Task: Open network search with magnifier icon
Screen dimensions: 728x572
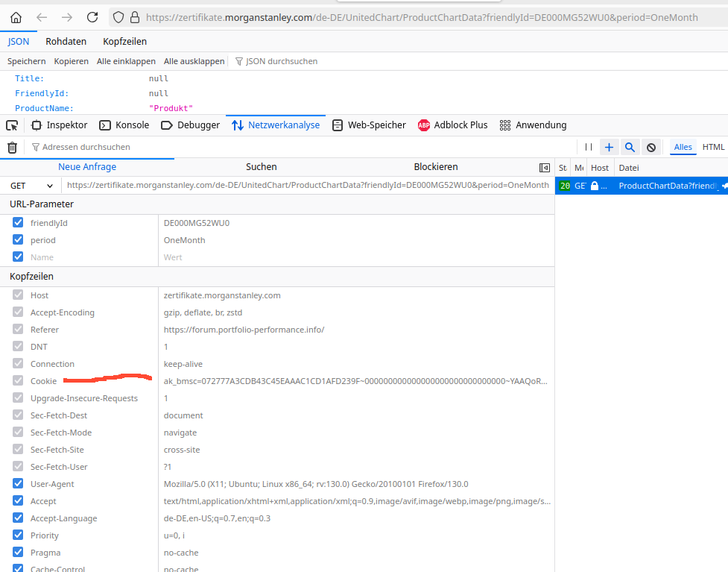Action: pos(630,148)
